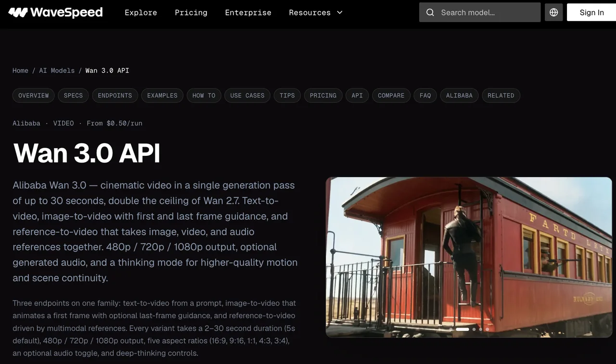Jump to the OVERVIEW section

pos(34,96)
